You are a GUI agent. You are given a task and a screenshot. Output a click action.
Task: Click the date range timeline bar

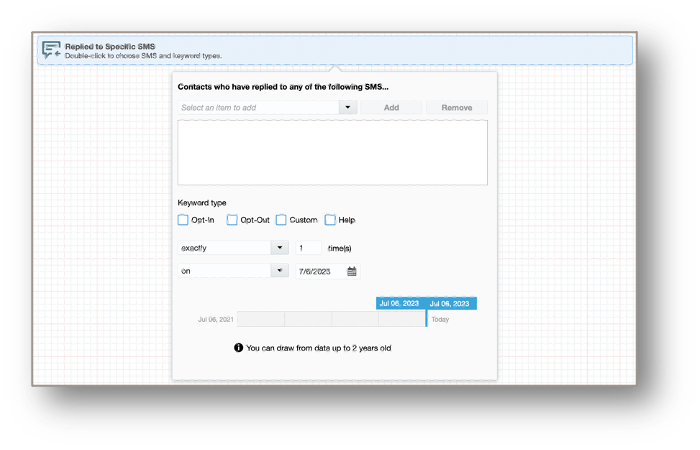click(x=332, y=319)
